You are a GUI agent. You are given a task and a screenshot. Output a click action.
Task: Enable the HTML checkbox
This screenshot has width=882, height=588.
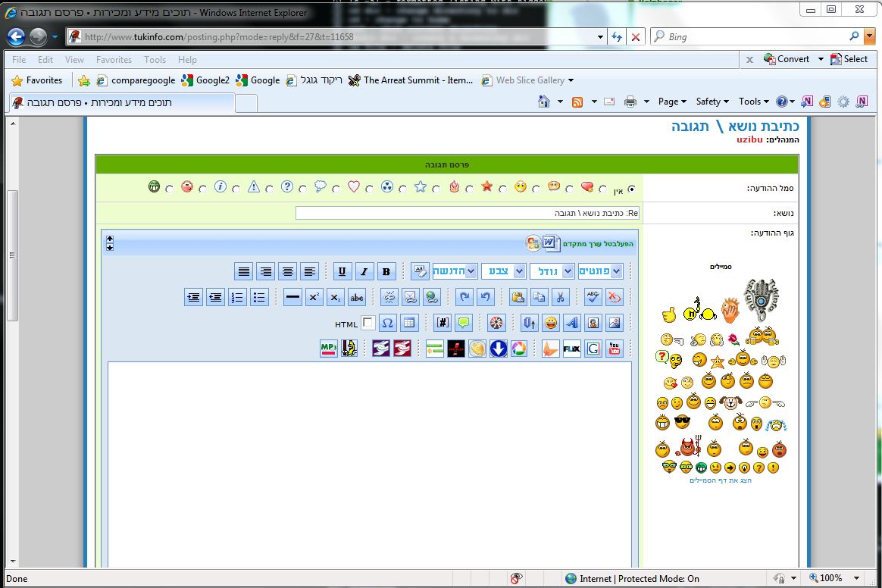click(x=367, y=323)
